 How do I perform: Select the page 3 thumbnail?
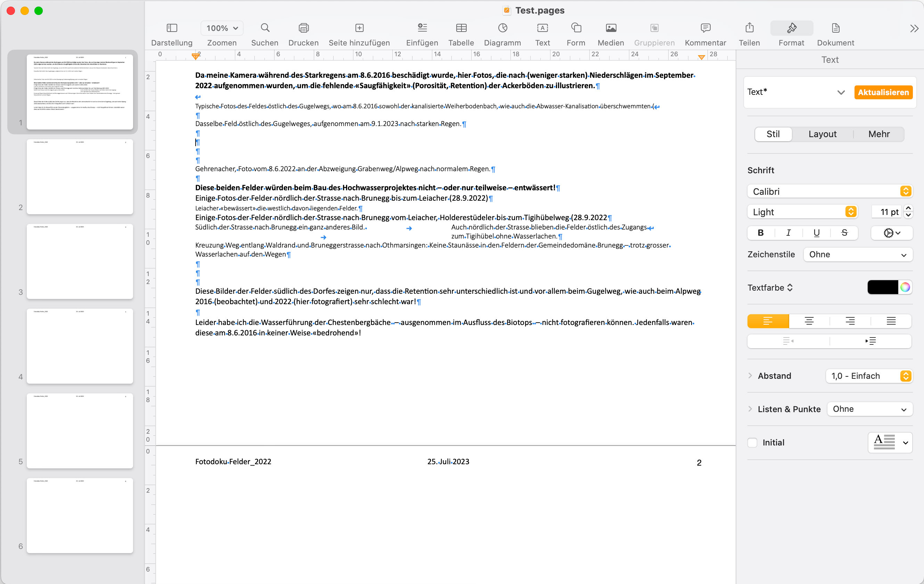pos(80,262)
